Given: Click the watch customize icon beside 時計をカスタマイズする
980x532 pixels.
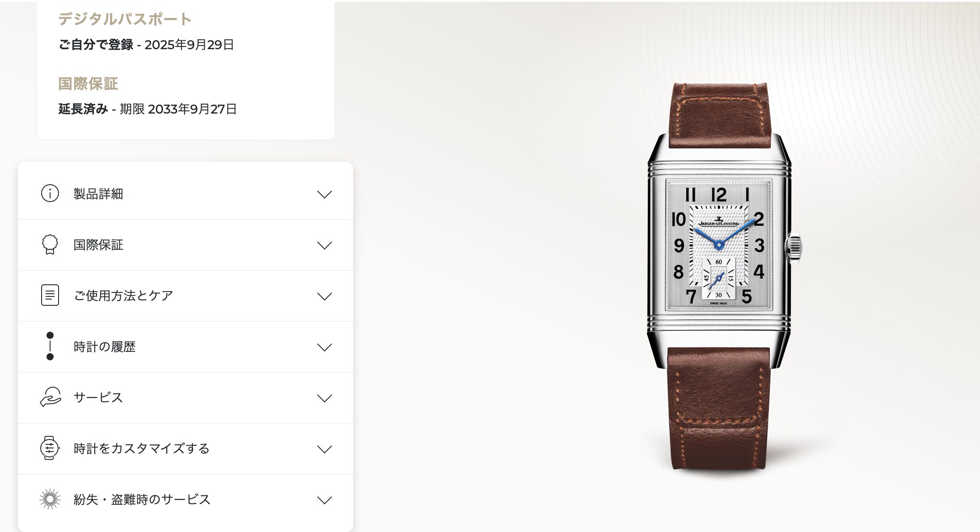Looking at the screenshot, I should [50, 448].
